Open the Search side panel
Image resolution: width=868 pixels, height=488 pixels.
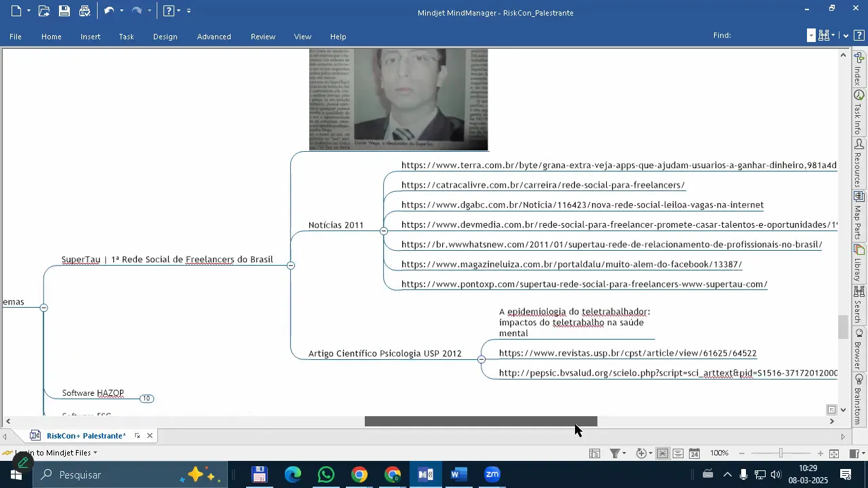(x=859, y=305)
